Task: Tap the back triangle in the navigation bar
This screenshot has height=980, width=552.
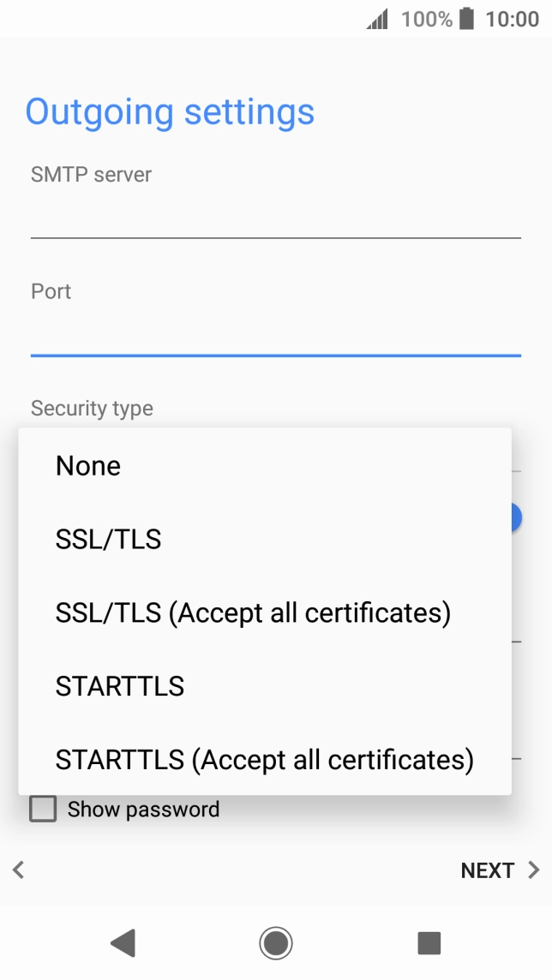Action: click(x=123, y=942)
